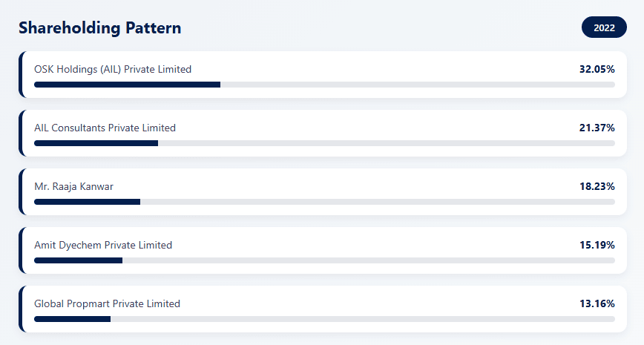Select AIL Consultants Private Limited name
644x345 pixels.
coord(105,128)
